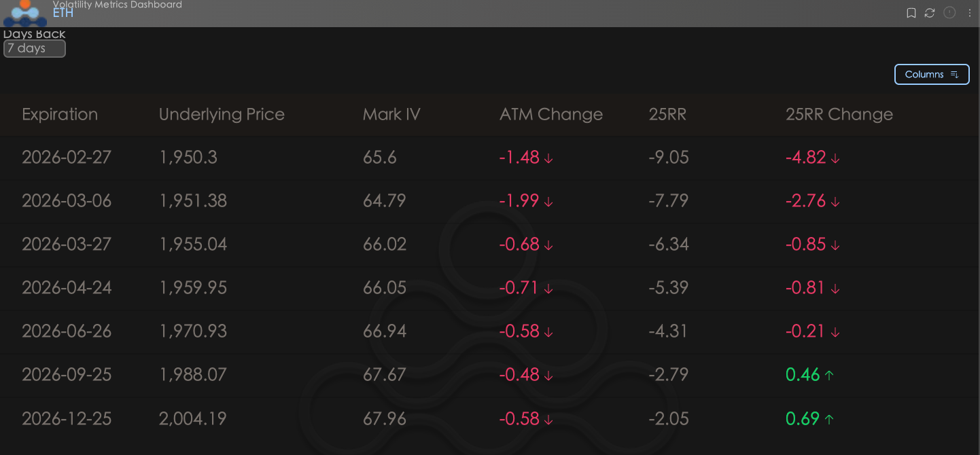The height and width of the screenshot is (455, 980).
Task: Open the Days Back 7 days dropdown
Action: pyautogui.click(x=34, y=48)
